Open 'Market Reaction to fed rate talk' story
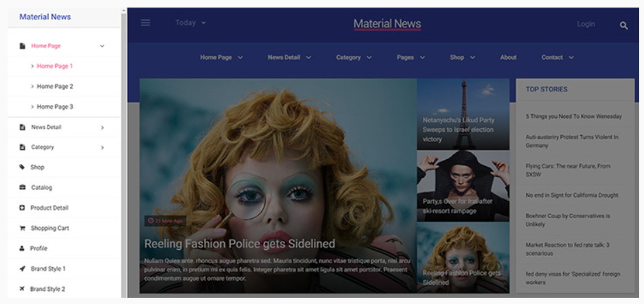The width and height of the screenshot is (644, 304). (567, 249)
